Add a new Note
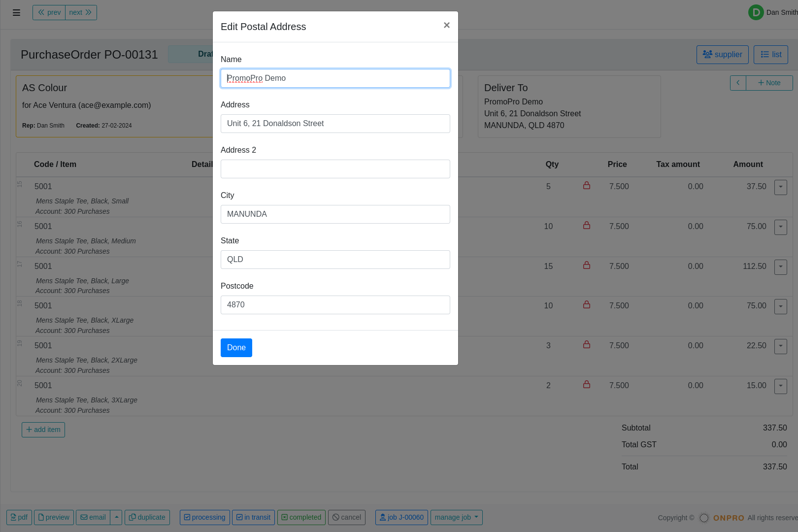 click(x=769, y=83)
